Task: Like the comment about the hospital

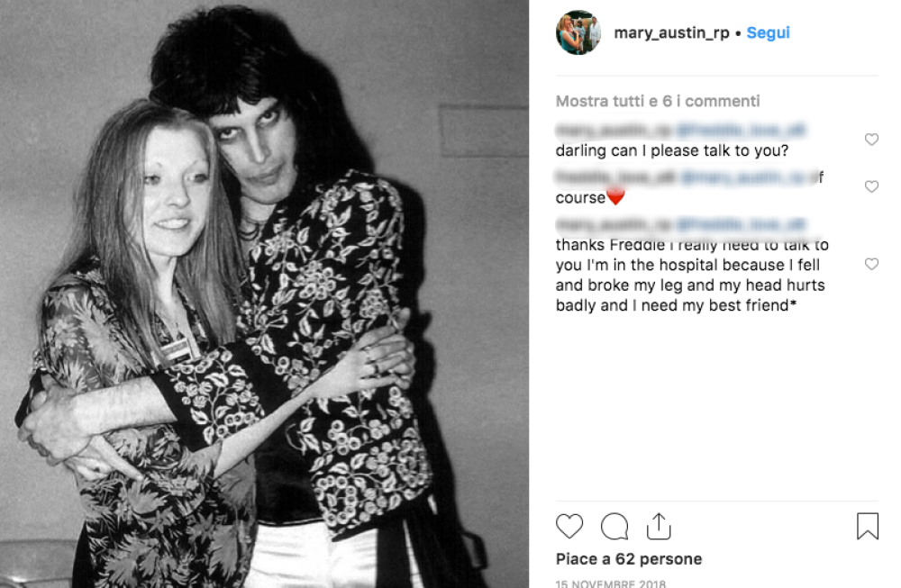Action: (x=871, y=264)
